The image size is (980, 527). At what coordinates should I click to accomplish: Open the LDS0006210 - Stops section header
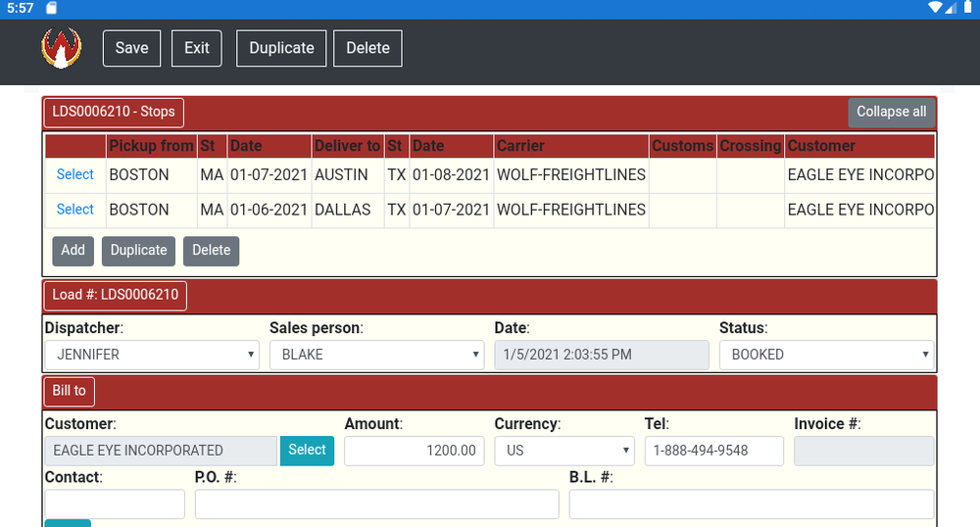pyautogui.click(x=114, y=113)
